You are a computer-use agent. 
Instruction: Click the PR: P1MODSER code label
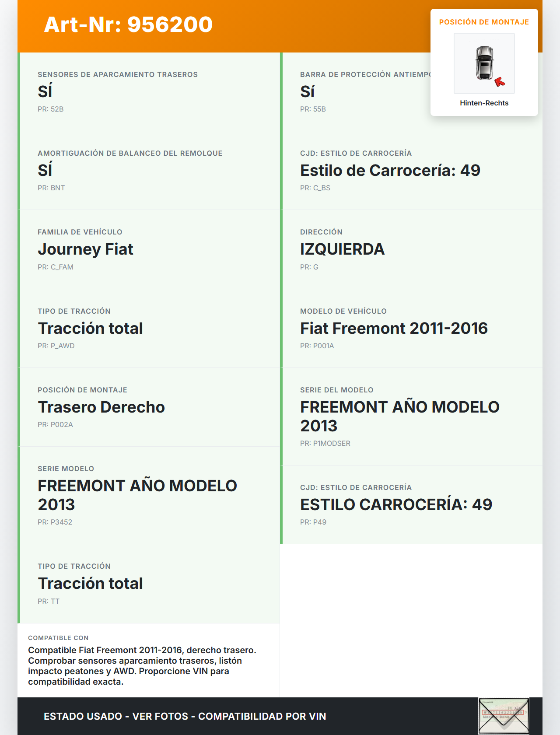pyautogui.click(x=325, y=444)
